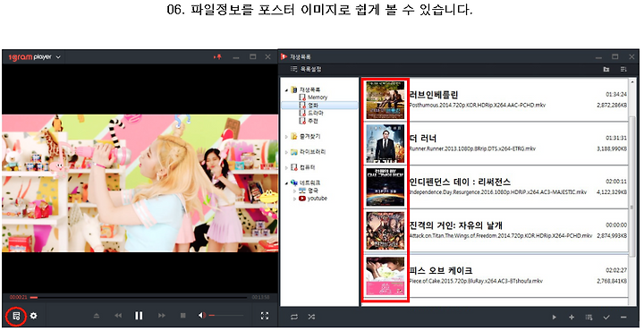Click the 진격의 거인 poster thumbnail
Viewport: 644px width, 331px height.
coord(386,231)
